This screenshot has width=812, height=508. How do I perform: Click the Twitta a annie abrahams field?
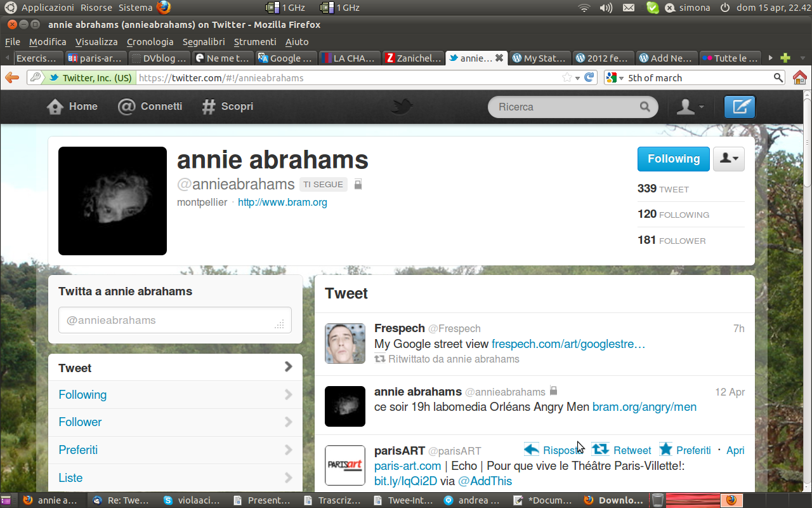(174, 320)
